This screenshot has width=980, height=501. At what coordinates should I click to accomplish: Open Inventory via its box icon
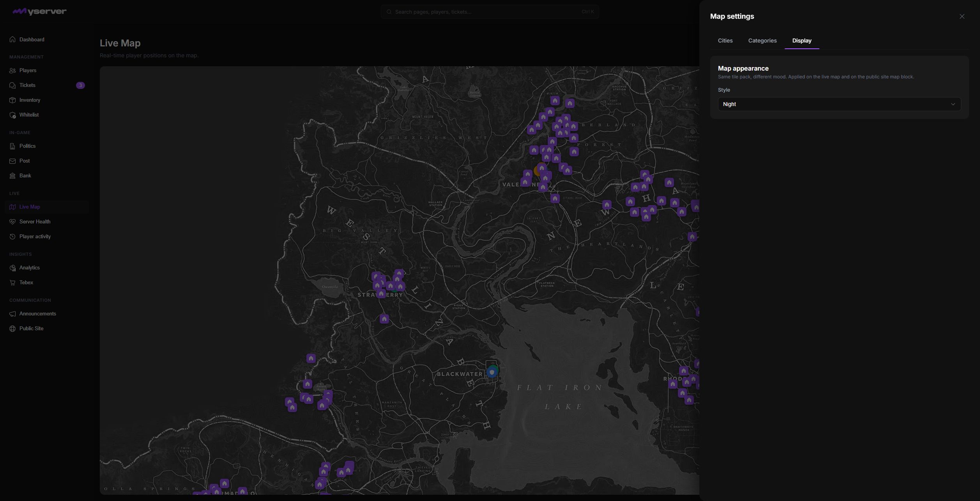pos(12,100)
